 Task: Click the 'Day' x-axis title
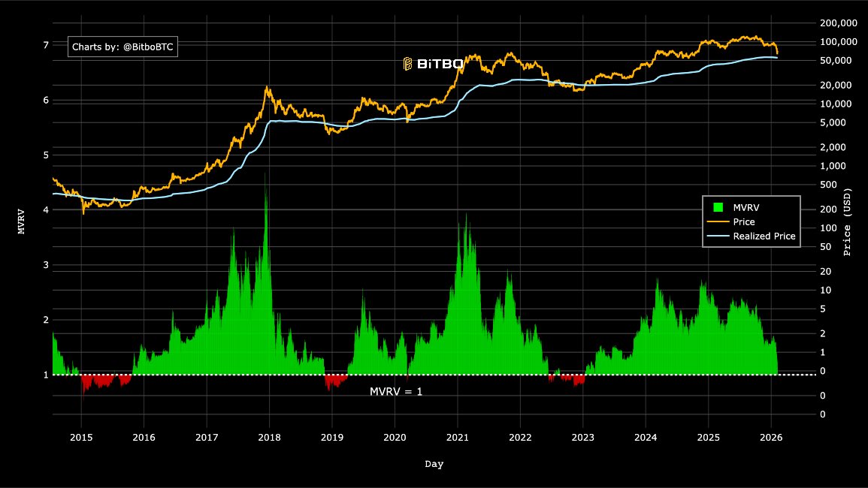coord(434,464)
